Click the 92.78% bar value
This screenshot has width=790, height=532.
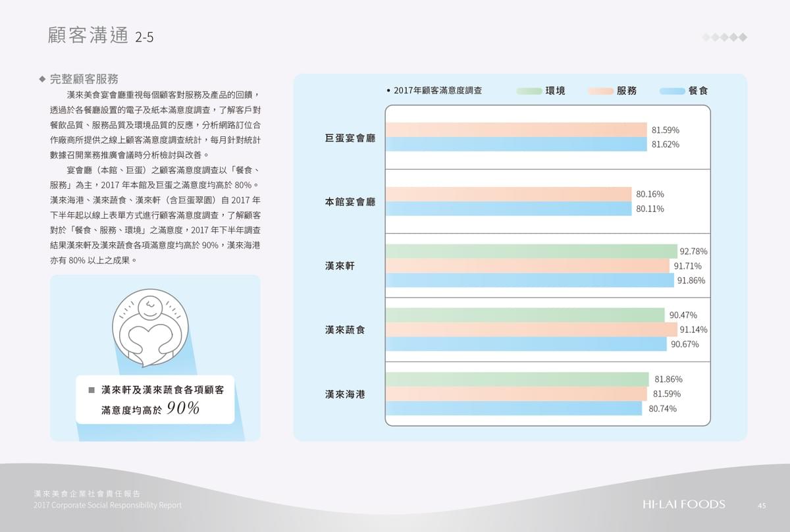click(x=693, y=252)
